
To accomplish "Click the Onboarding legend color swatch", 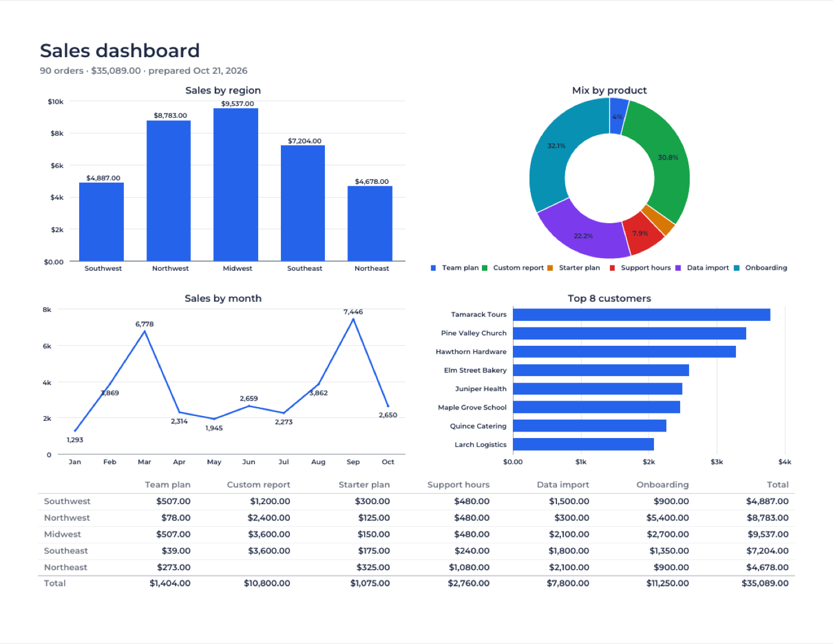I will (737, 268).
